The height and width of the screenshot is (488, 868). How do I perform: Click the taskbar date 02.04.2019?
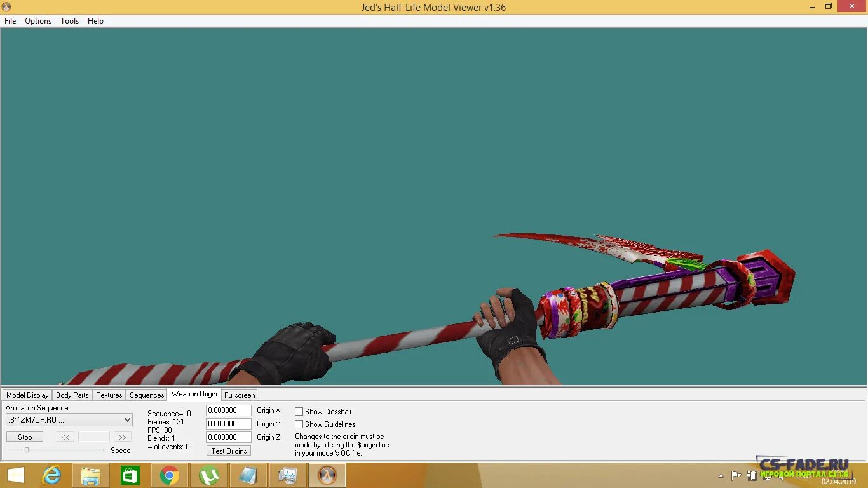coord(838,481)
